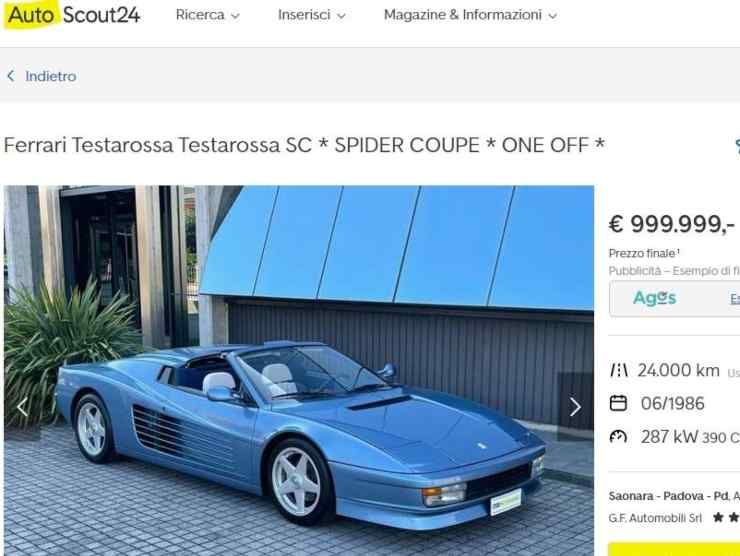Image resolution: width=740 pixels, height=556 pixels.
Task: Show the next car photo arrow
Action: pos(575,407)
